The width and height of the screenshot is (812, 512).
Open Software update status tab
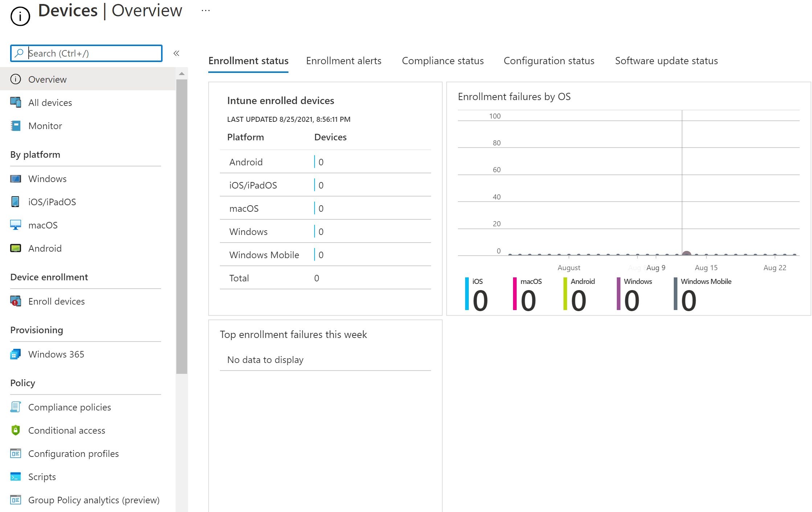point(666,61)
